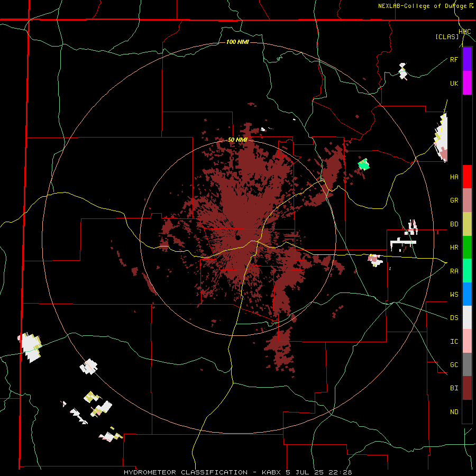Viewport: 476px width, 476px height.
Task: Click the green rain echo cell northeast
Action: pos(364,164)
